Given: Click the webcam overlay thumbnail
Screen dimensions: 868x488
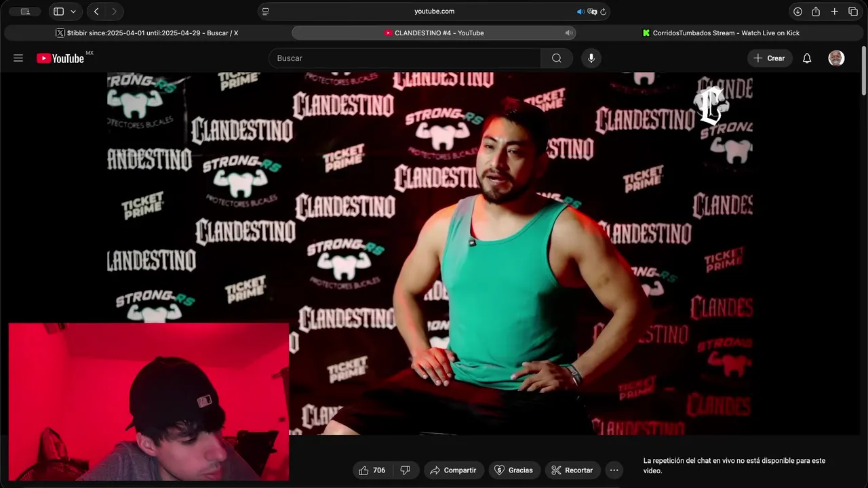Looking at the screenshot, I should tap(149, 401).
